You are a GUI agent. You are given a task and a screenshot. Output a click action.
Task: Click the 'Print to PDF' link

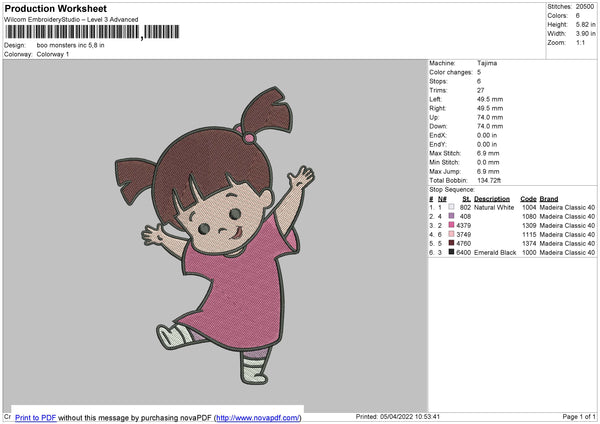[36, 417]
